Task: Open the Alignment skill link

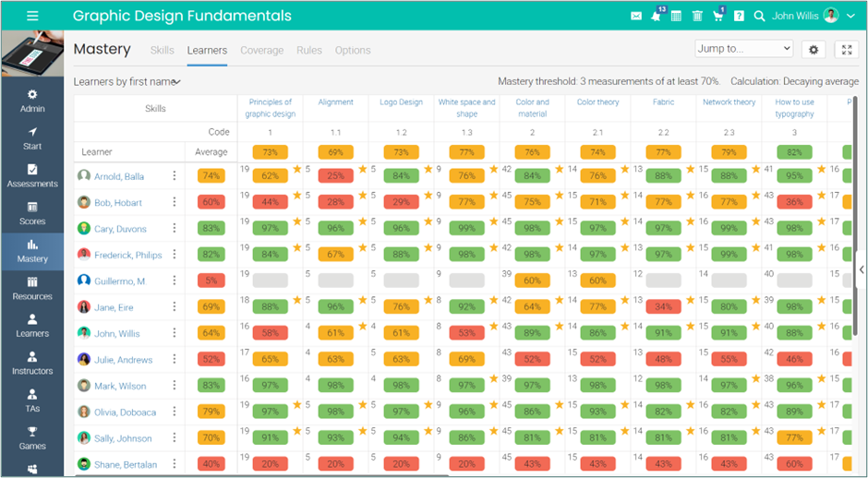Action: click(x=335, y=102)
